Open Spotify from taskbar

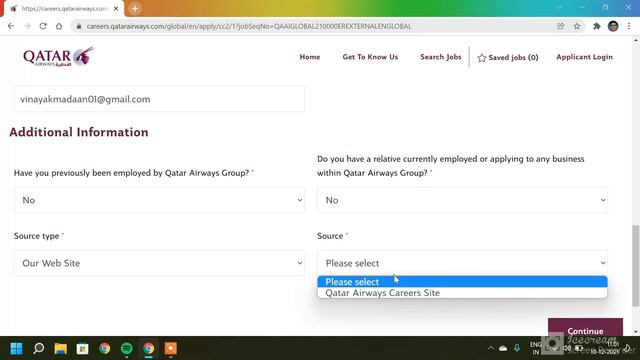127,348
